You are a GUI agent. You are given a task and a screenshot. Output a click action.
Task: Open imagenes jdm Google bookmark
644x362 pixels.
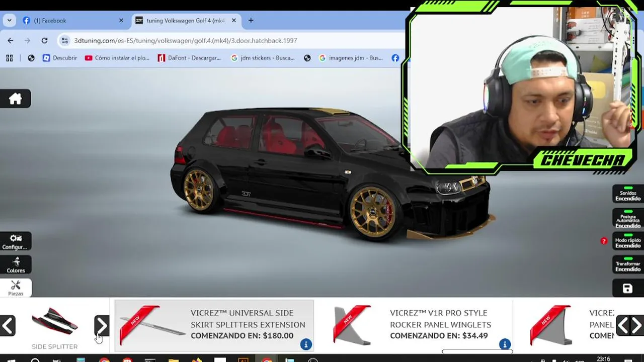coord(351,58)
